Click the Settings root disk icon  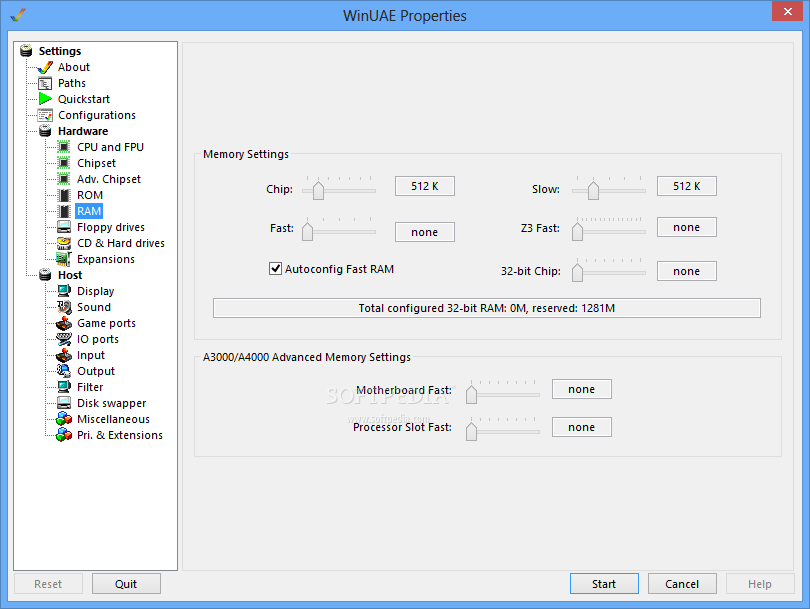click(x=26, y=51)
